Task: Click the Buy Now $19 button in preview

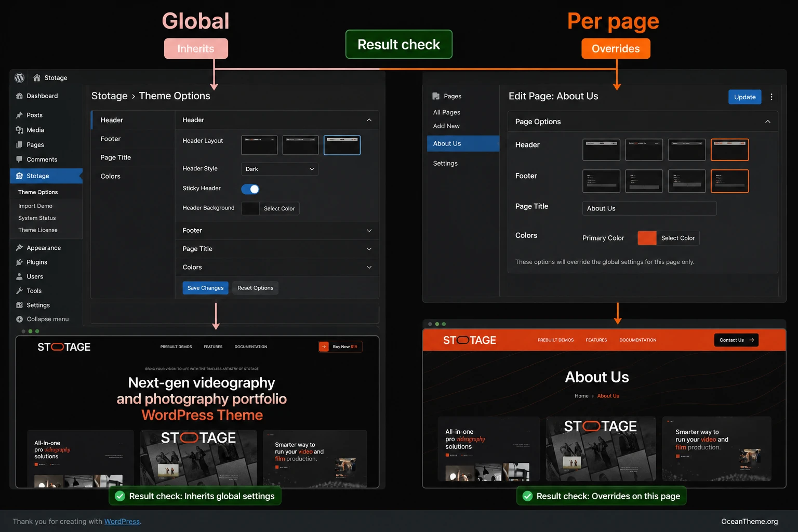Action: pos(340,347)
